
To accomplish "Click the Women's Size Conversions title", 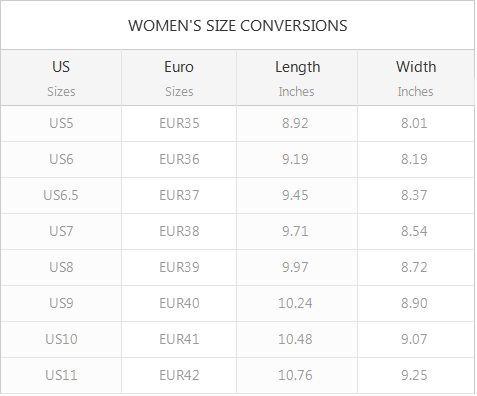I will tap(238, 26).
